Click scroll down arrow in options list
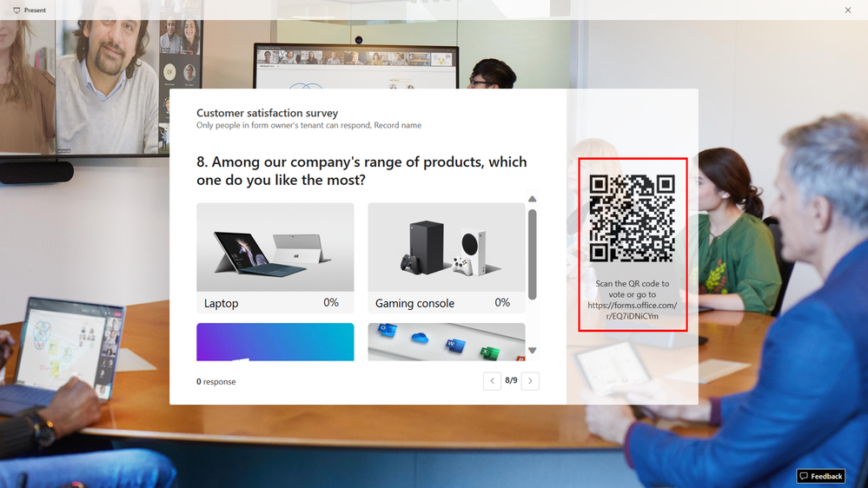Image resolution: width=868 pixels, height=488 pixels. 532,350
